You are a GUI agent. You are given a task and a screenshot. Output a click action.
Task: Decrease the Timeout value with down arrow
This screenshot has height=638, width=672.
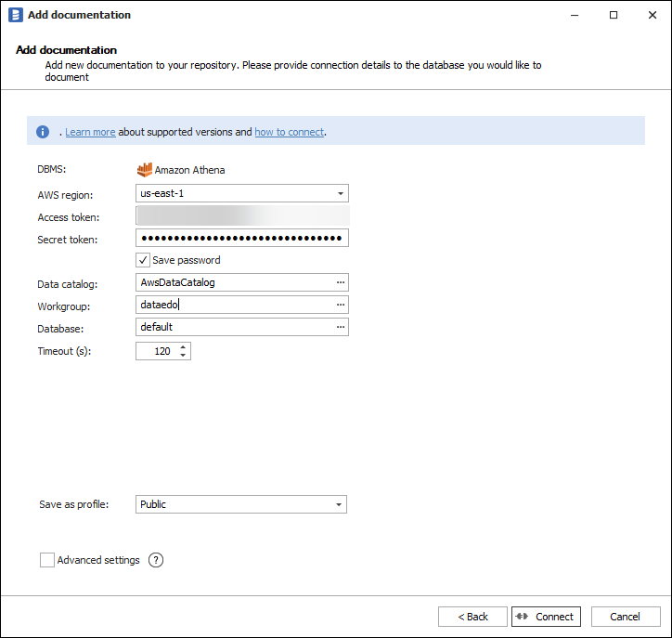click(183, 356)
